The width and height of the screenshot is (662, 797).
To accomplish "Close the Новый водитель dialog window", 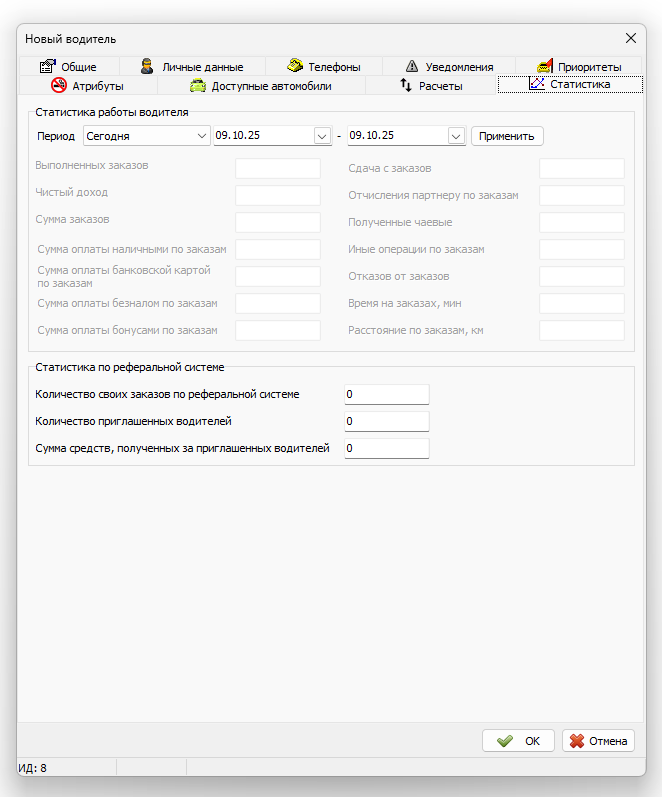I will pyautogui.click(x=631, y=38).
